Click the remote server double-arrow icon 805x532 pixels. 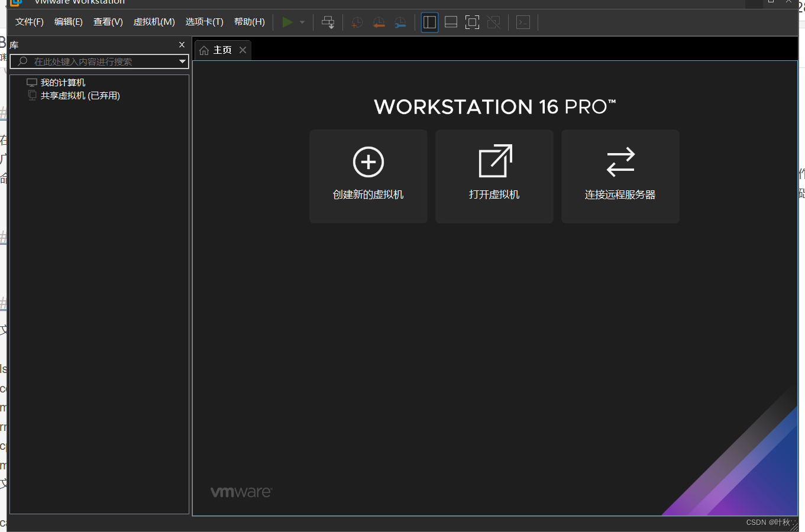(x=620, y=162)
